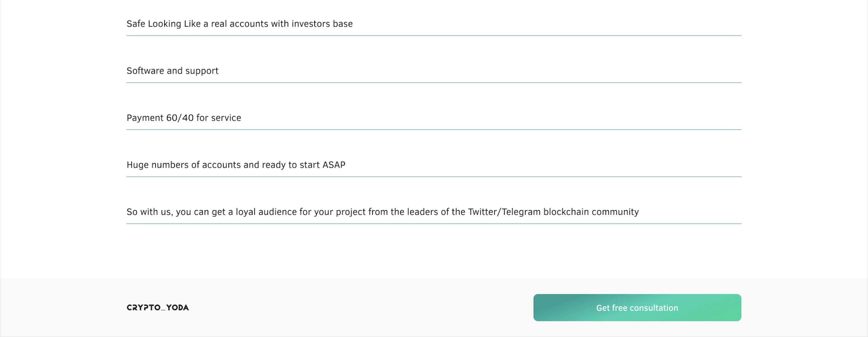Select the Safe Looking Like real accounts row

[434, 24]
